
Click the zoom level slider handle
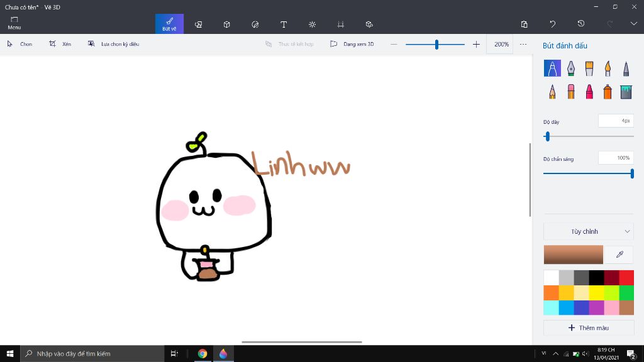436,44
